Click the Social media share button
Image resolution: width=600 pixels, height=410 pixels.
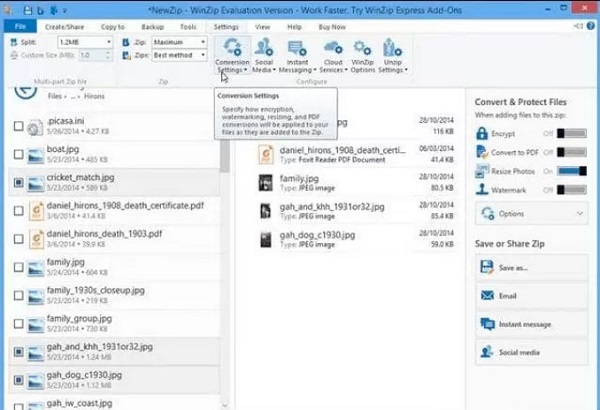click(532, 352)
